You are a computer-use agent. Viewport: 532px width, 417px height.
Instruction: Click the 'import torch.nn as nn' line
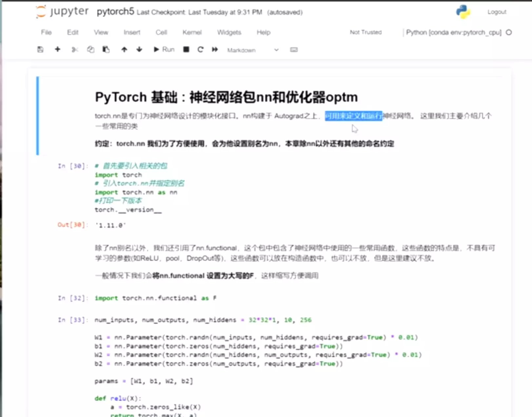tap(136, 192)
